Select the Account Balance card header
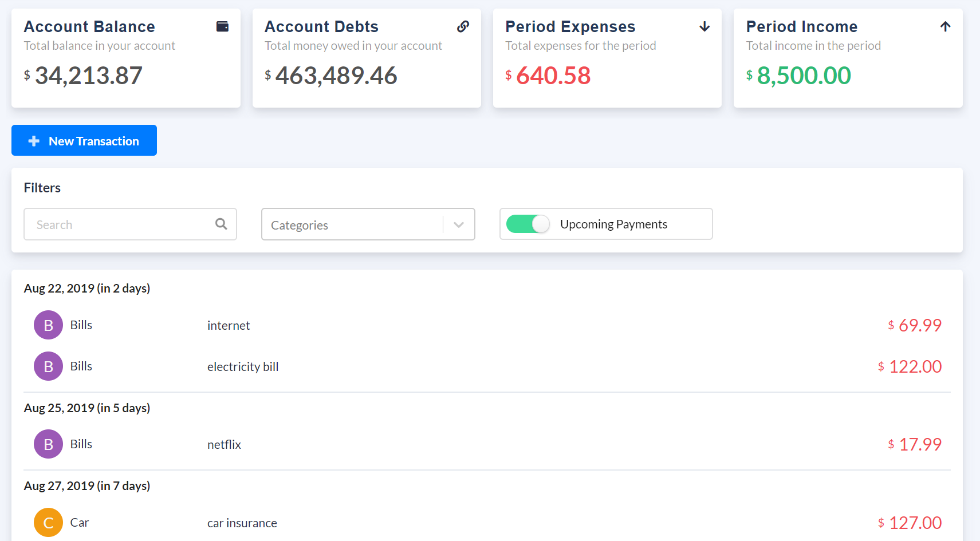This screenshot has width=980, height=541. click(x=89, y=26)
